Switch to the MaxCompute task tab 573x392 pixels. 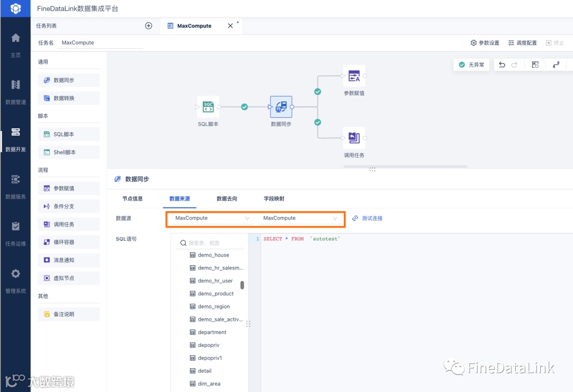pos(194,25)
